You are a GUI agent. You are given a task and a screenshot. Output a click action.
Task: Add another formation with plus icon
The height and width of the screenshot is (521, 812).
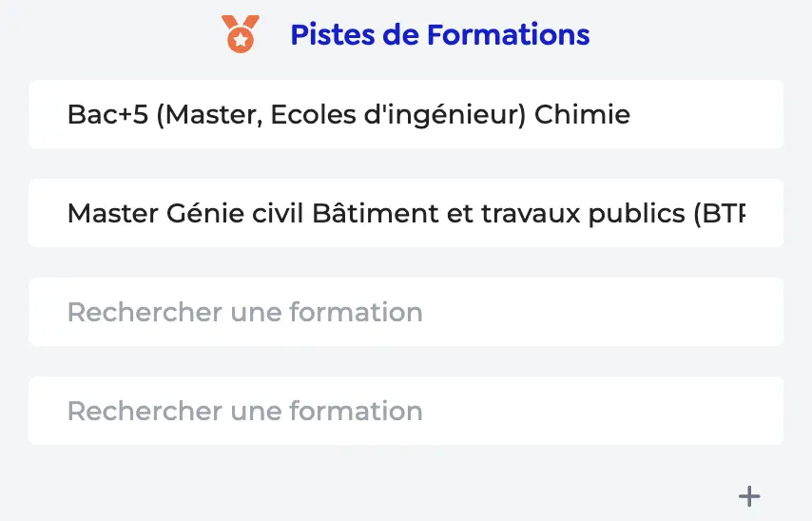(750, 495)
